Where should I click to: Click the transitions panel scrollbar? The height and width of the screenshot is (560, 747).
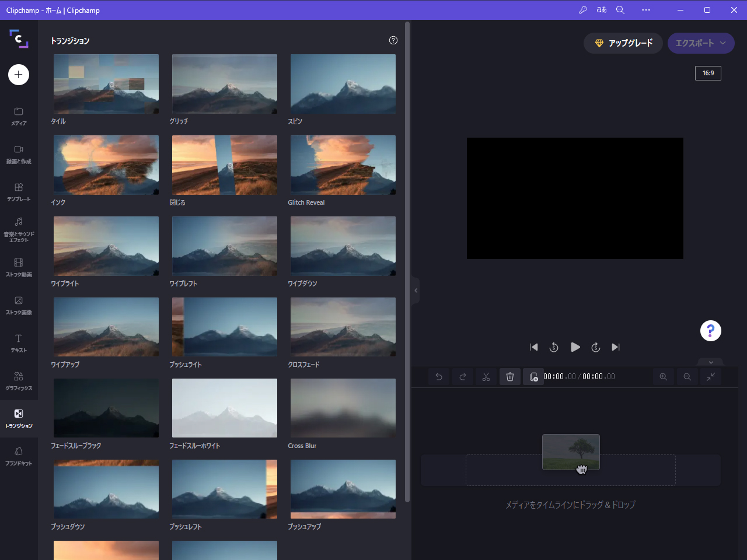pos(407,262)
